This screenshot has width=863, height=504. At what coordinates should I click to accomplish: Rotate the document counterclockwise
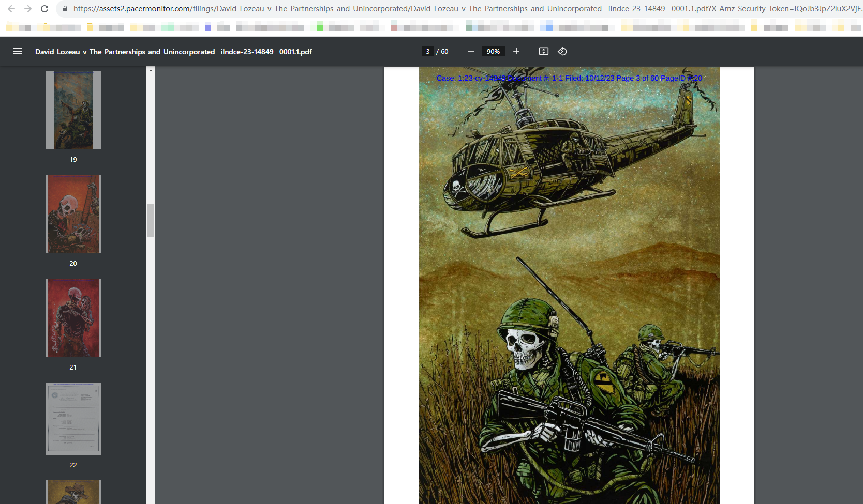pyautogui.click(x=562, y=51)
